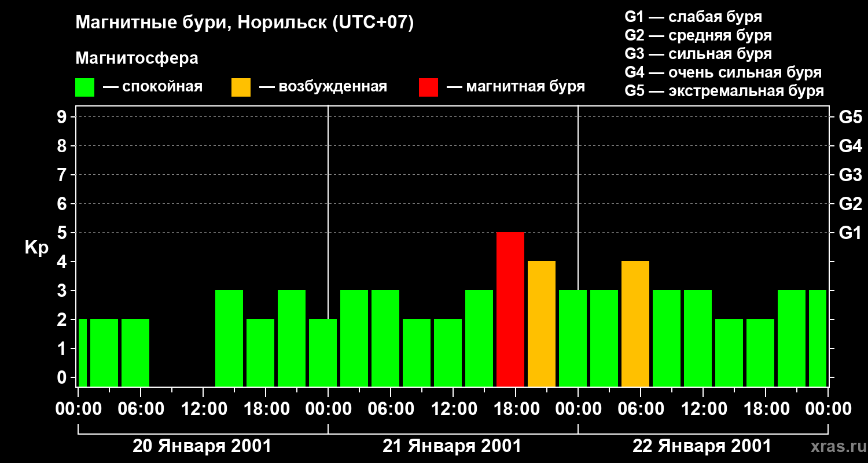Click the Kp axis value 5
868x463 pixels.
click(63, 233)
